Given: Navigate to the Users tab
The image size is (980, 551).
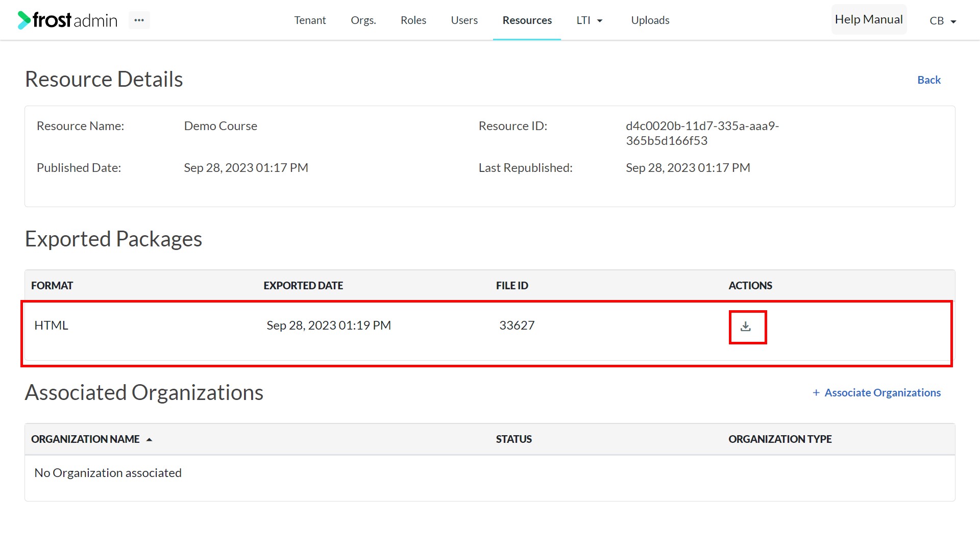Looking at the screenshot, I should [x=464, y=20].
